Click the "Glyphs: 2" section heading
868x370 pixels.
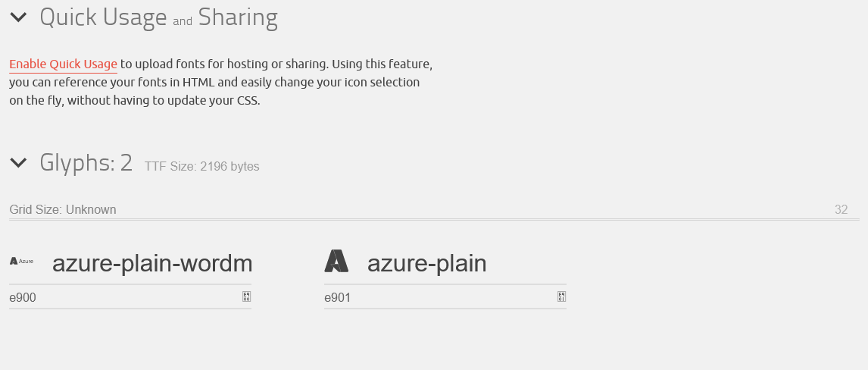pos(86,162)
